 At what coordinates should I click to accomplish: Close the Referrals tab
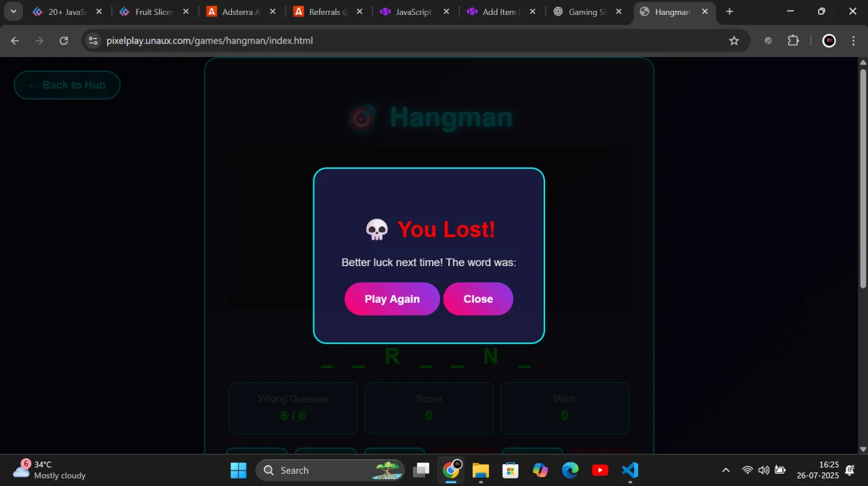click(359, 12)
